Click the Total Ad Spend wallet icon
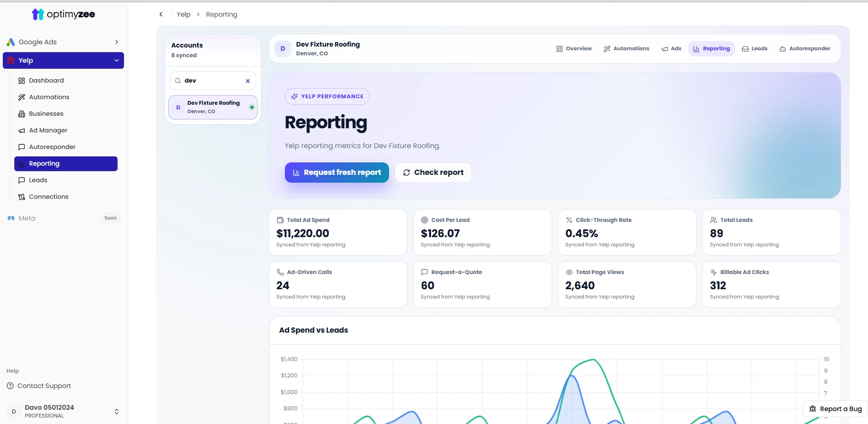This screenshot has width=868, height=424. coord(280,220)
